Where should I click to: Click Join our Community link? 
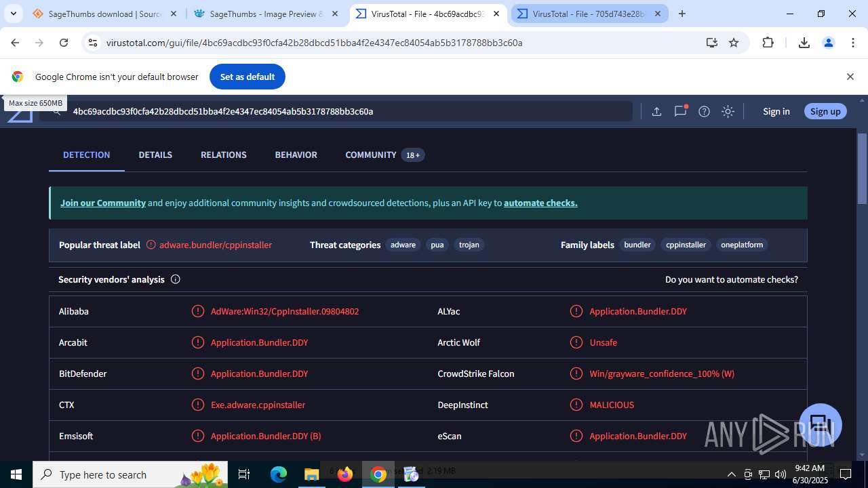[x=103, y=203]
